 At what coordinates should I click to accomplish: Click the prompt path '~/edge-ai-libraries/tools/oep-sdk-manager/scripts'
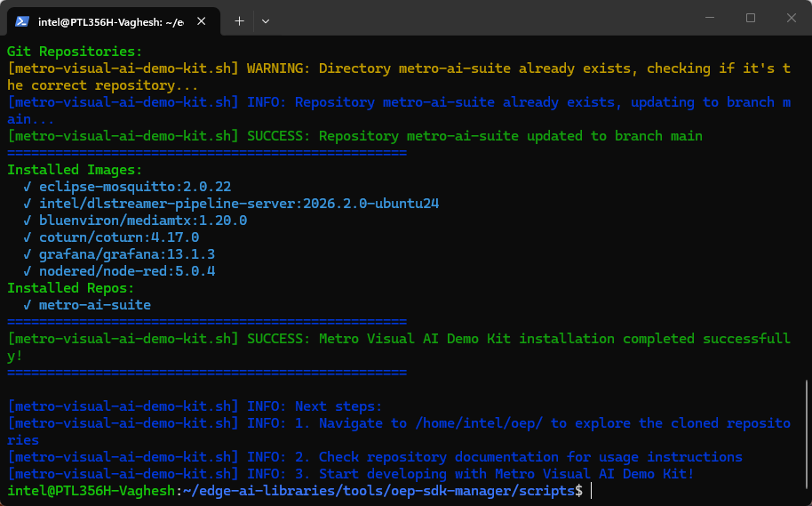(379, 491)
